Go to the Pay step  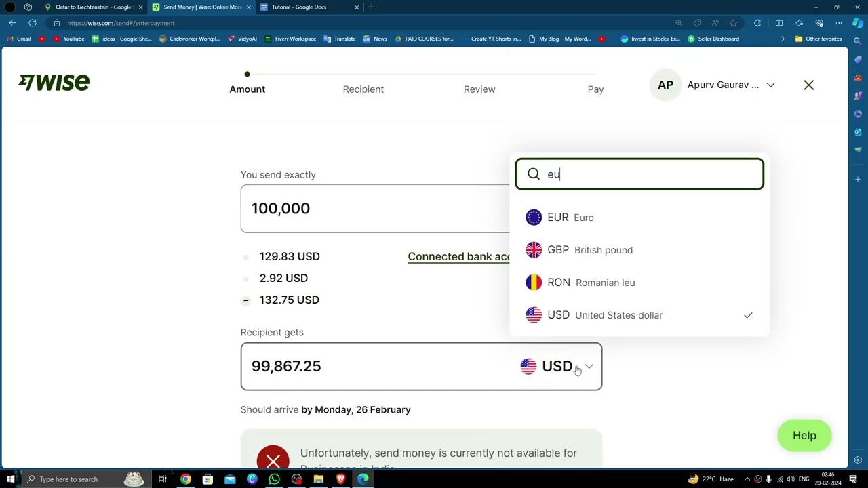(x=595, y=89)
